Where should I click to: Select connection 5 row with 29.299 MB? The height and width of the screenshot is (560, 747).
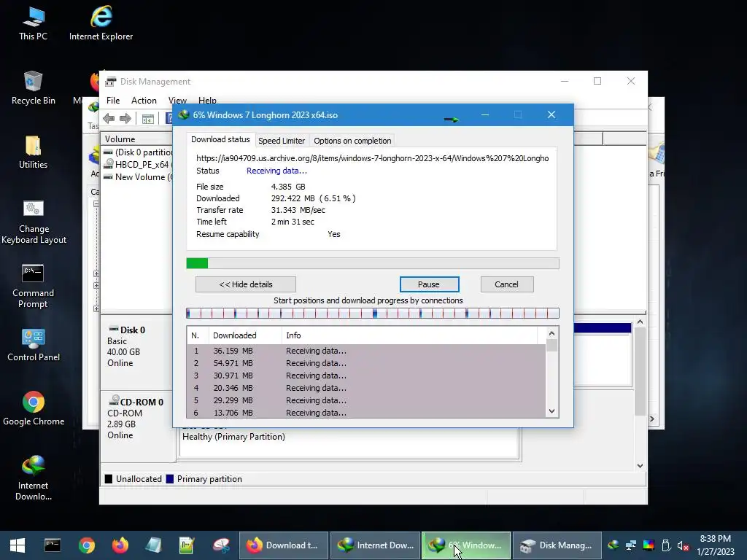tap(366, 400)
